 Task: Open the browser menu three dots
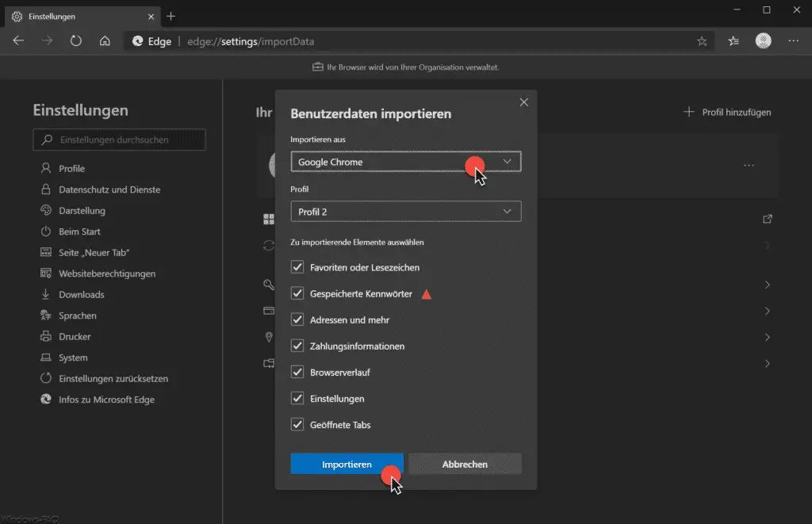(x=793, y=41)
